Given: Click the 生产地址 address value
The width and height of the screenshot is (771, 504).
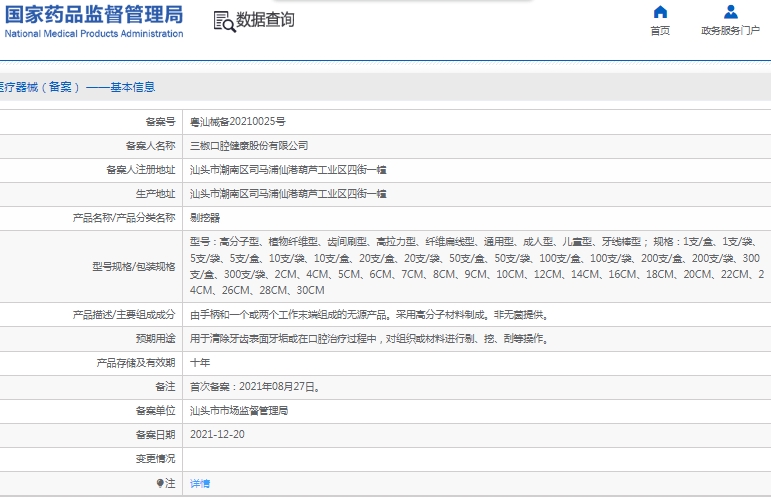Looking at the screenshot, I should pyautogui.click(x=288, y=194).
